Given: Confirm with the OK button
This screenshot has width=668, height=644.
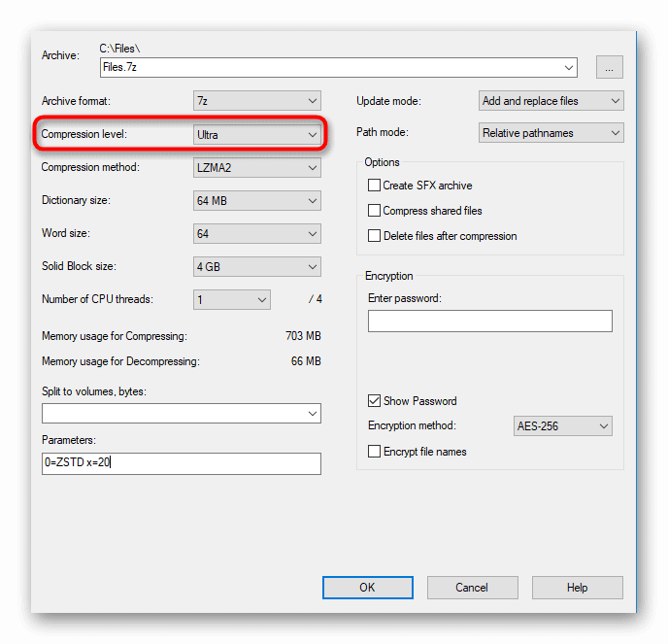Looking at the screenshot, I should pyautogui.click(x=368, y=588).
